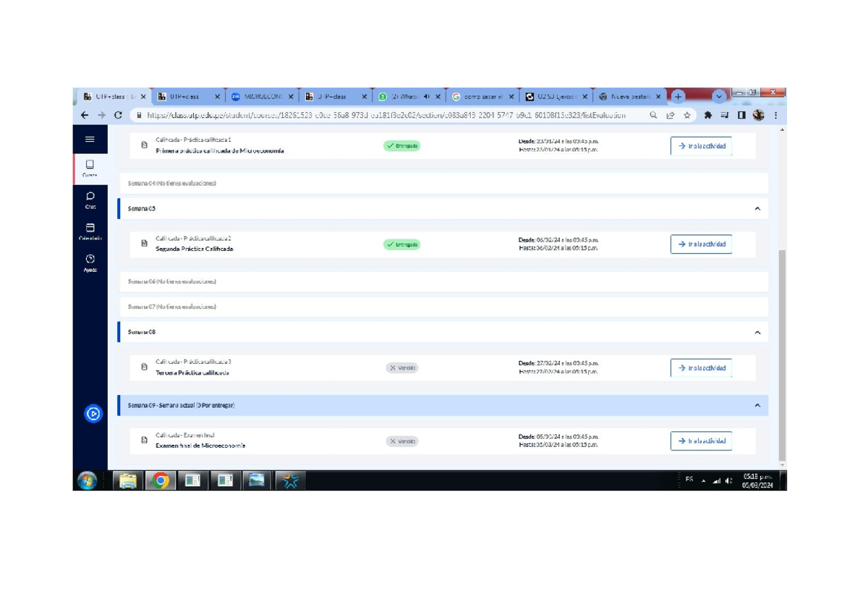
Task: Open Chrome from the Windows taskbar
Action: [161, 480]
